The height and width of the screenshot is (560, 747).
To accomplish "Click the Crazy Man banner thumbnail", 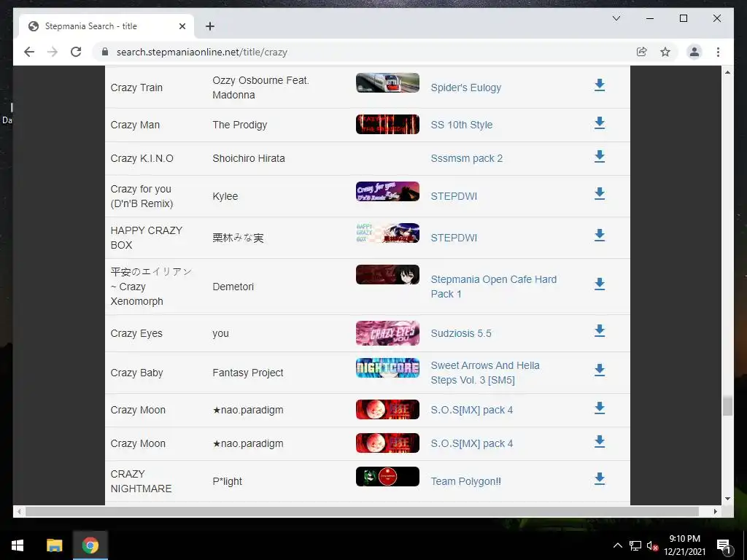I will pos(387,124).
